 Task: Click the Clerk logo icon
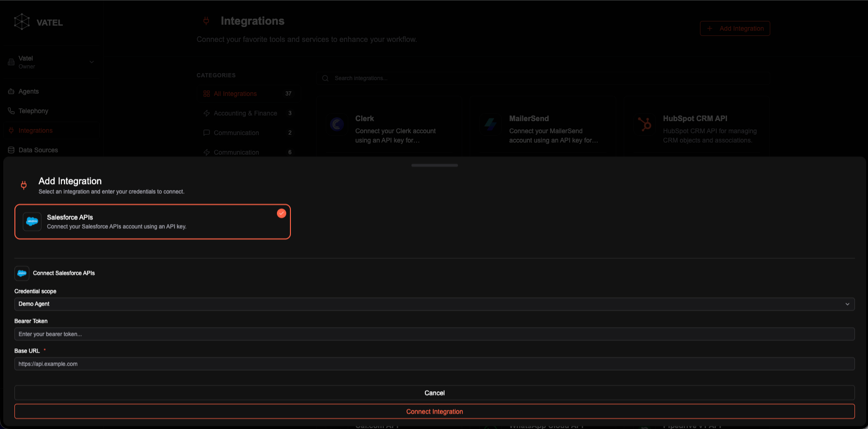point(336,124)
